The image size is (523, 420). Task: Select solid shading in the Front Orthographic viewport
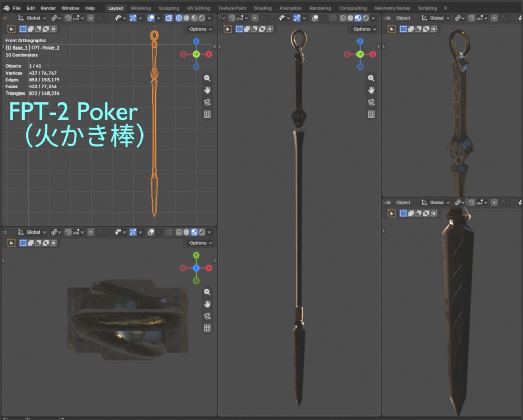click(186, 18)
